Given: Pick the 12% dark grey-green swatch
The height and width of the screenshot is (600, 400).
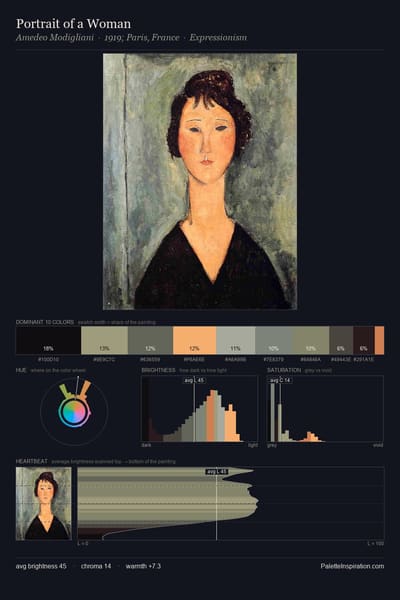Looking at the screenshot, I should click(150, 340).
